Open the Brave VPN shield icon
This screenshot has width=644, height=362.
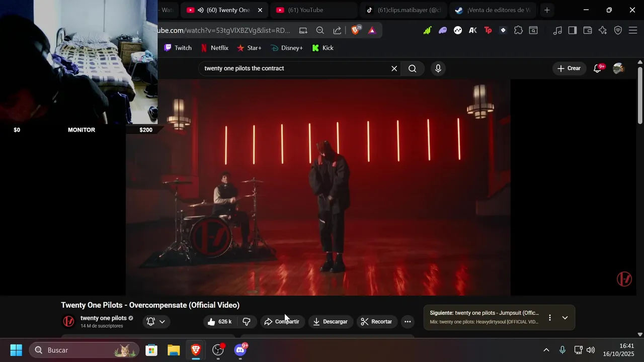click(x=618, y=30)
